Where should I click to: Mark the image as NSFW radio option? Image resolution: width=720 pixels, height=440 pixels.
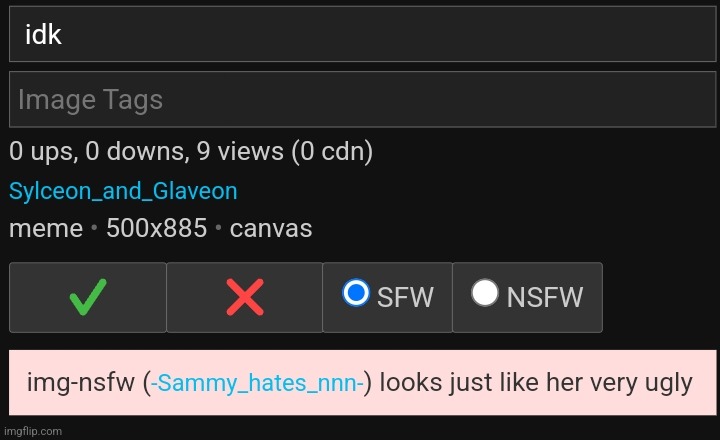[484, 293]
